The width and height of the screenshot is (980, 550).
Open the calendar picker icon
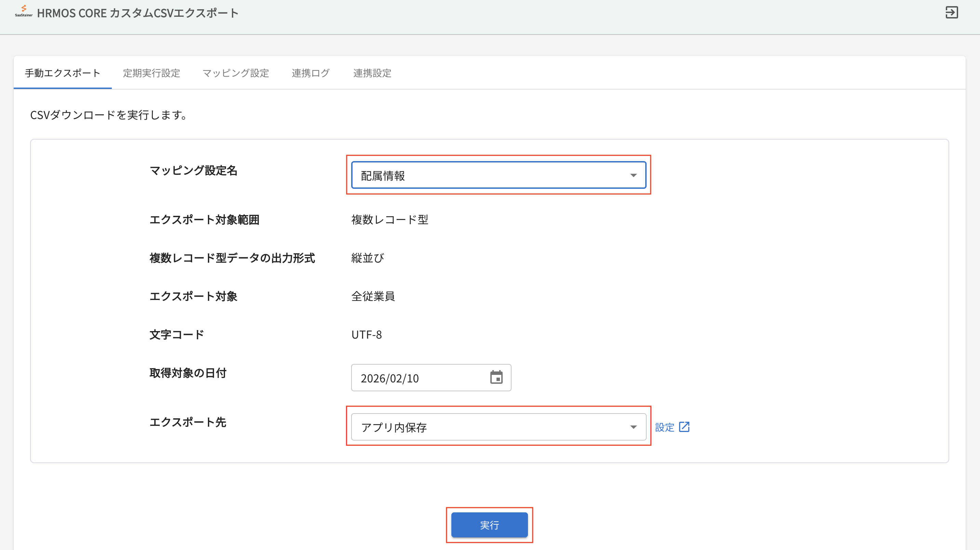pyautogui.click(x=496, y=377)
